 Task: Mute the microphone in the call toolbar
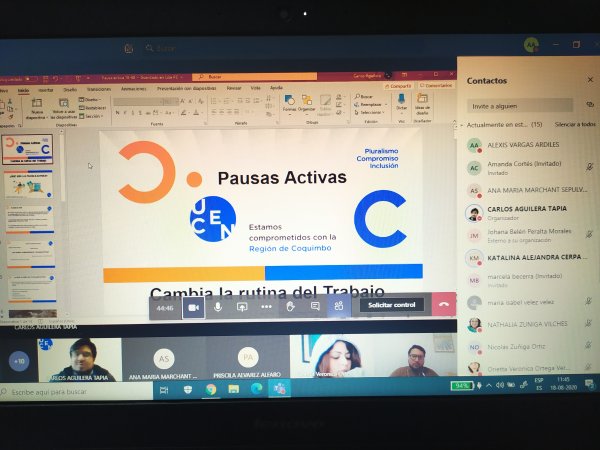pyautogui.click(x=218, y=307)
